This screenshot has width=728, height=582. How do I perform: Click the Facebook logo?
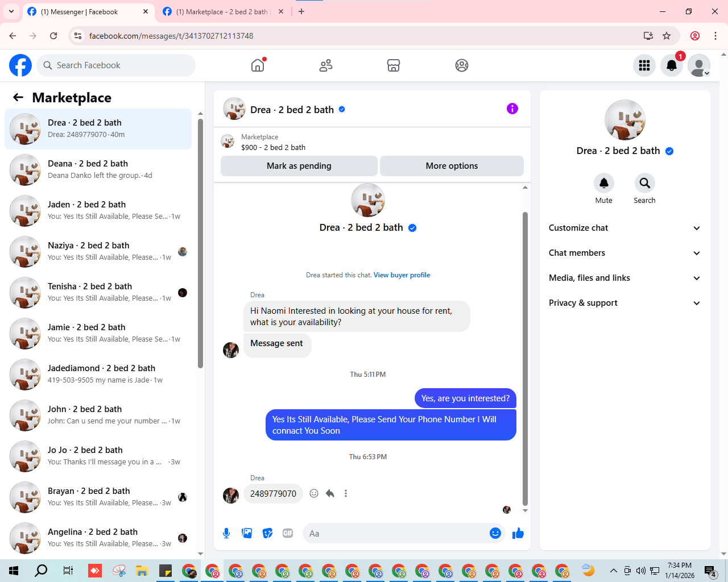[20, 65]
